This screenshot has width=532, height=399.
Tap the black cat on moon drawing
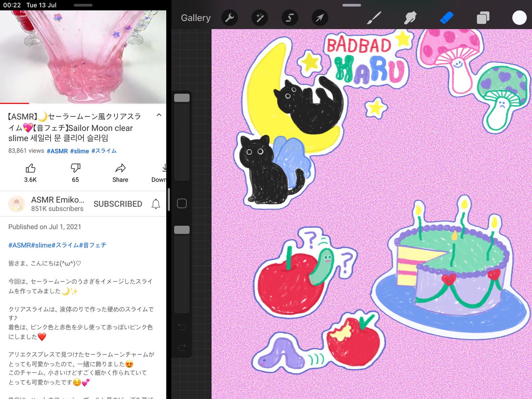tap(310, 106)
